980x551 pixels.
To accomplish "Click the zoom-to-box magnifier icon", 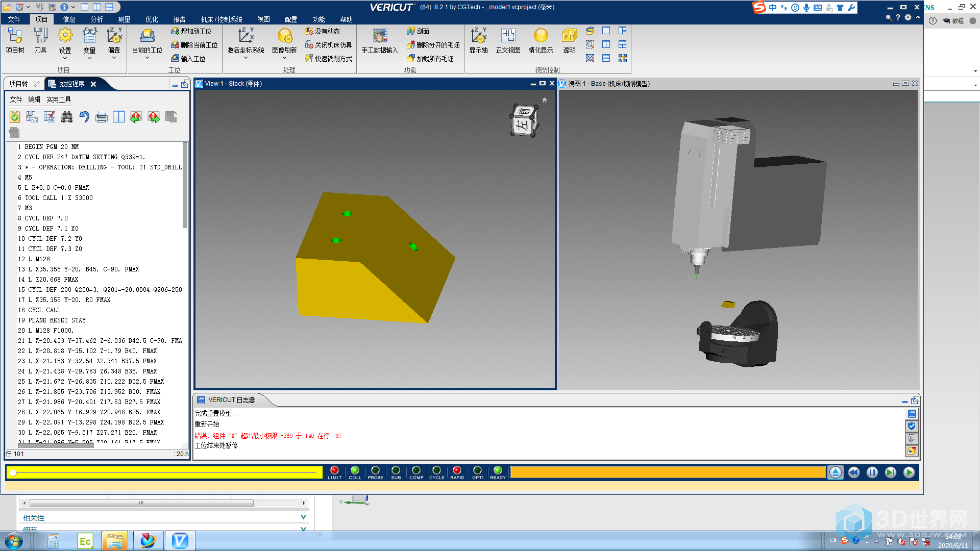I will pos(590,44).
